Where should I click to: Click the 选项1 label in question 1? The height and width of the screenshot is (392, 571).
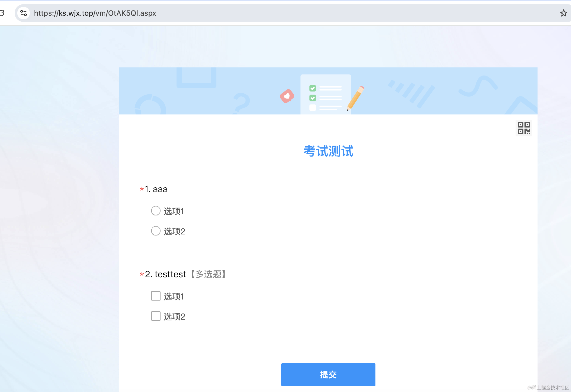click(x=174, y=211)
